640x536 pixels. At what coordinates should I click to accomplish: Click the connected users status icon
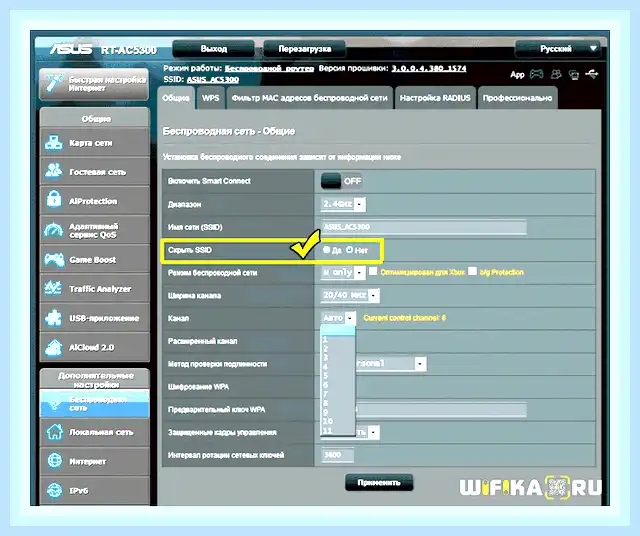pos(556,74)
